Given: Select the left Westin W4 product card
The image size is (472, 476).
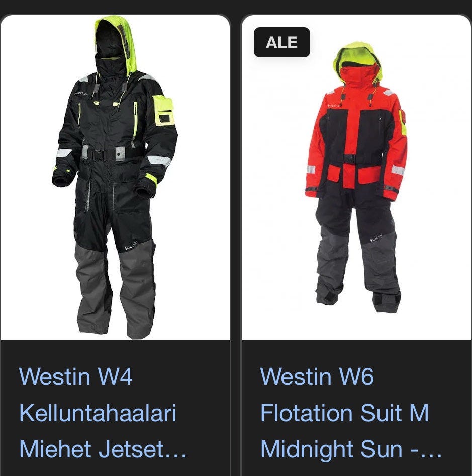Looking at the screenshot, I should [x=115, y=245].
